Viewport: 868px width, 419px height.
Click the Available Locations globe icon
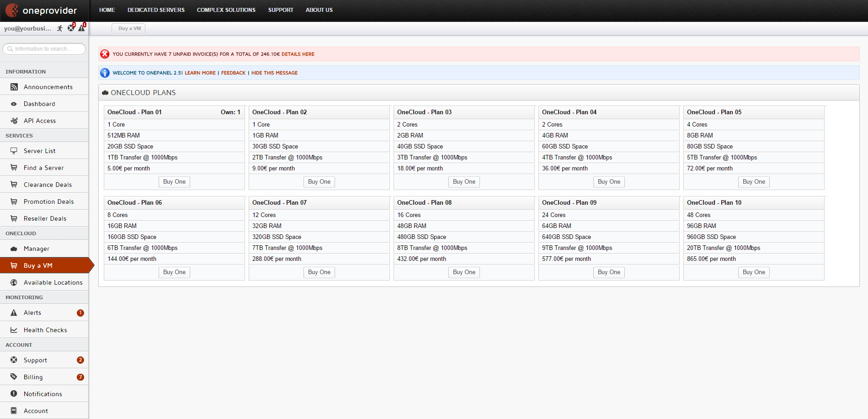pyautogui.click(x=14, y=282)
